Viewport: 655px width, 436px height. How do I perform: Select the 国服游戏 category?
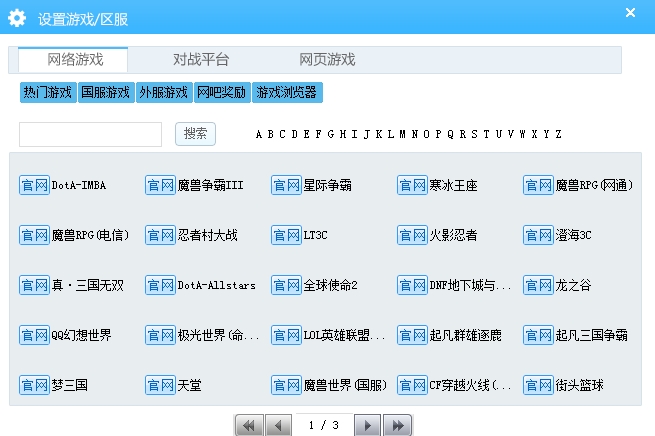[106, 92]
